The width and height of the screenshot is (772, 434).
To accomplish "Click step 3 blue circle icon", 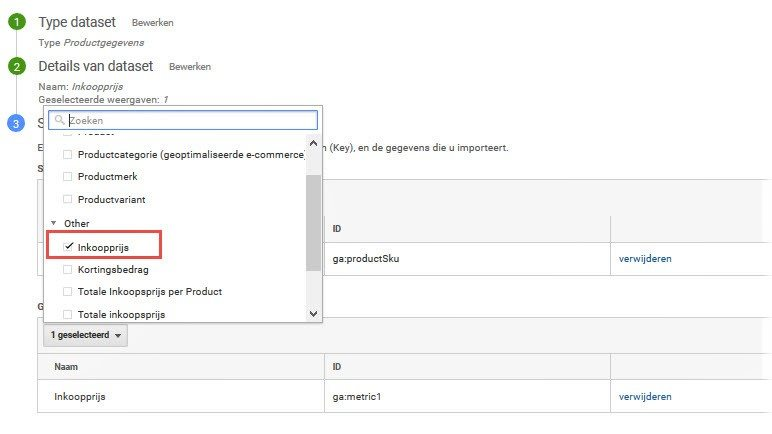I will pyautogui.click(x=16, y=123).
